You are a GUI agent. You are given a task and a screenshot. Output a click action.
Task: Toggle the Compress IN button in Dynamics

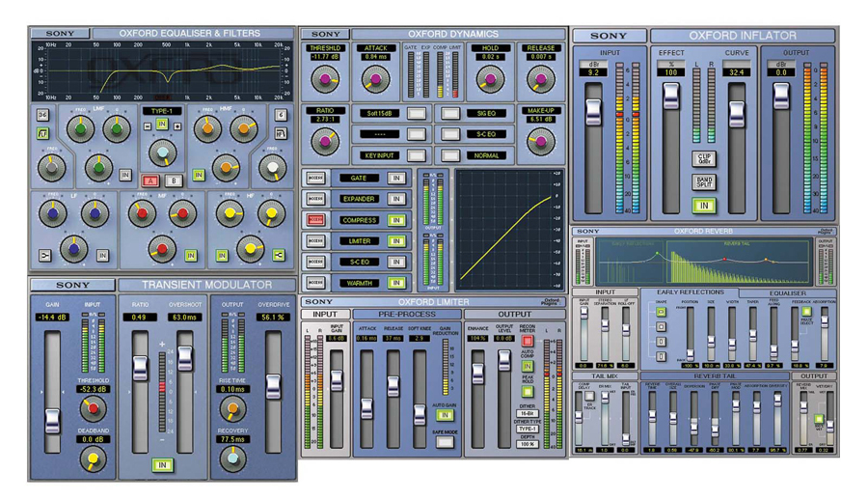[x=396, y=220]
